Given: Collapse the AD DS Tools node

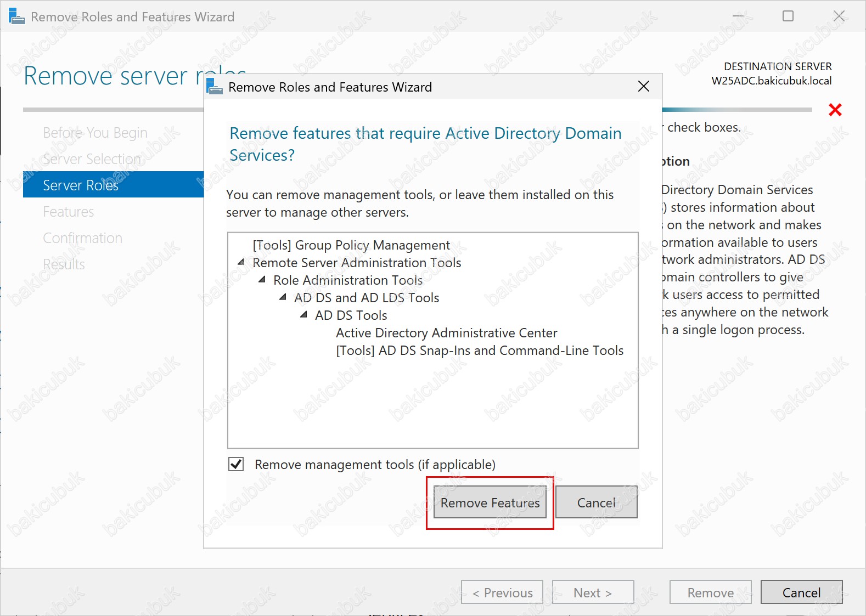Looking at the screenshot, I should [x=303, y=315].
